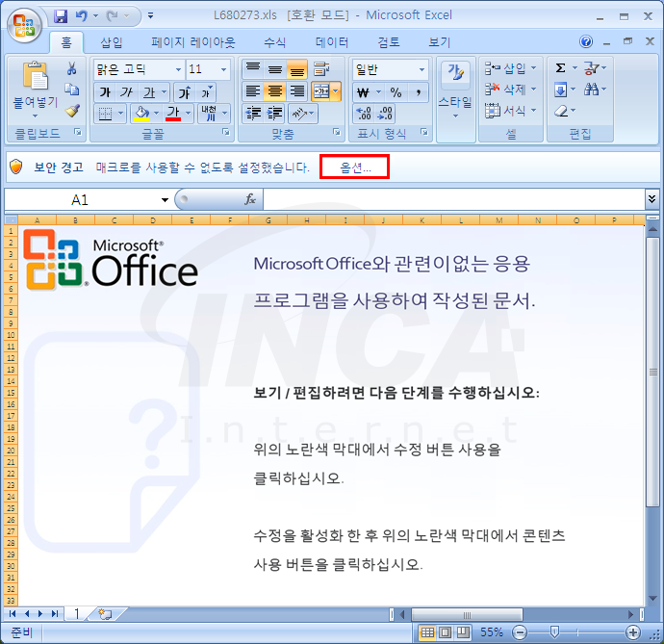Screen dimensions: 664x644
Task: Copy selection using the copy icon
Action: (x=71, y=89)
